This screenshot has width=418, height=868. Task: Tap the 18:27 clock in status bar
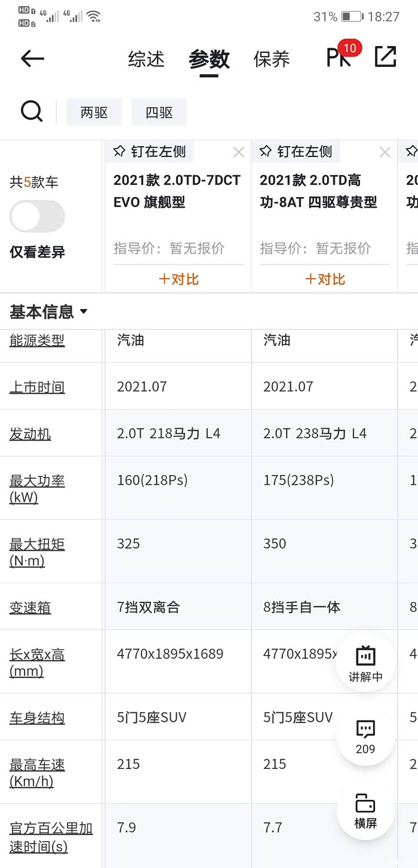coord(383,17)
